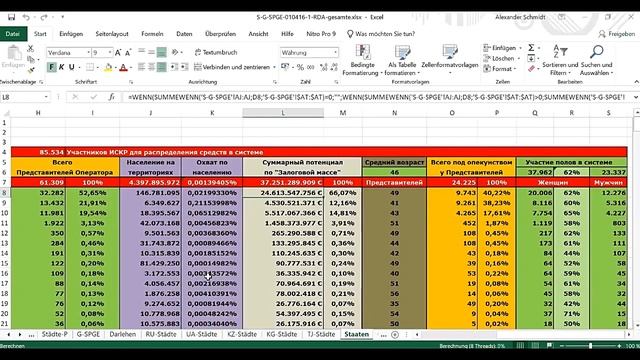The width and height of the screenshot is (640, 360).
Task: Toggle bold formatting (F)
Action: tap(51, 67)
